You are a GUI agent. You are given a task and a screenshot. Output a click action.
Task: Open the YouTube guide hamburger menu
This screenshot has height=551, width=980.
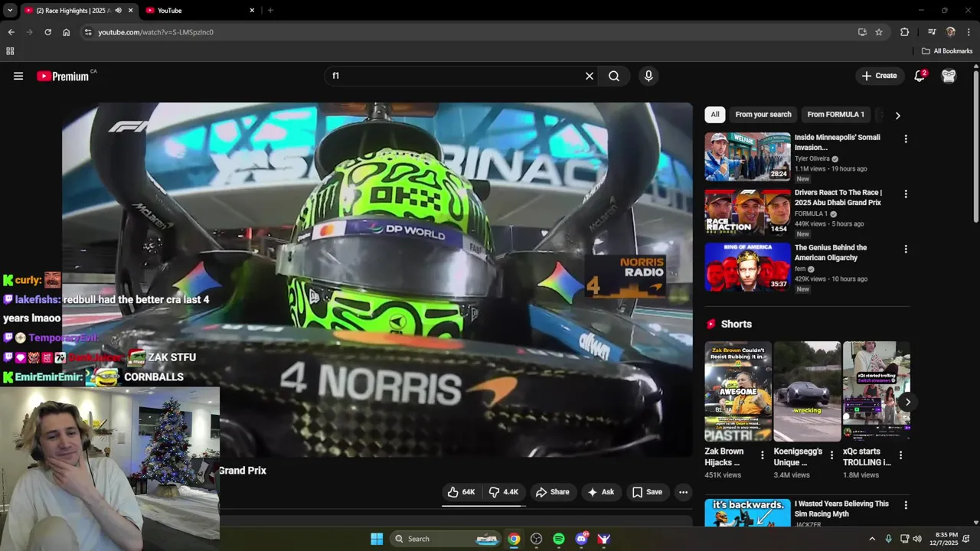point(18,76)
